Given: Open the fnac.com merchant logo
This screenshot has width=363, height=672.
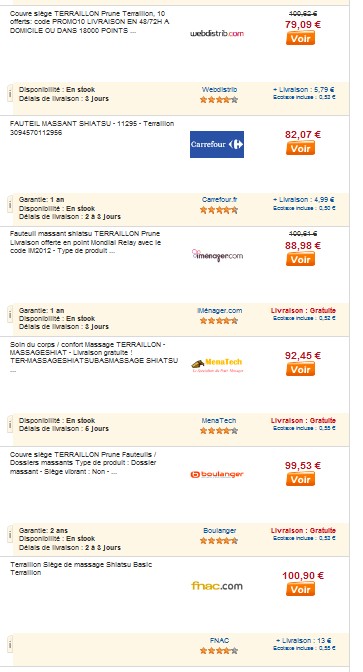Looking at the screenshot, I should tap(217, 585).
